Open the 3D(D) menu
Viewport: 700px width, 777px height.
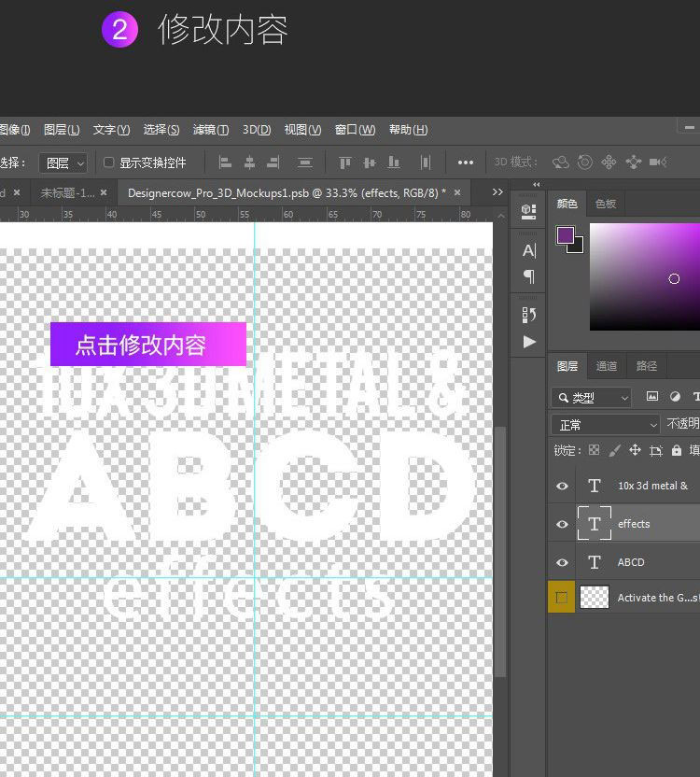(x=257, y=130)
